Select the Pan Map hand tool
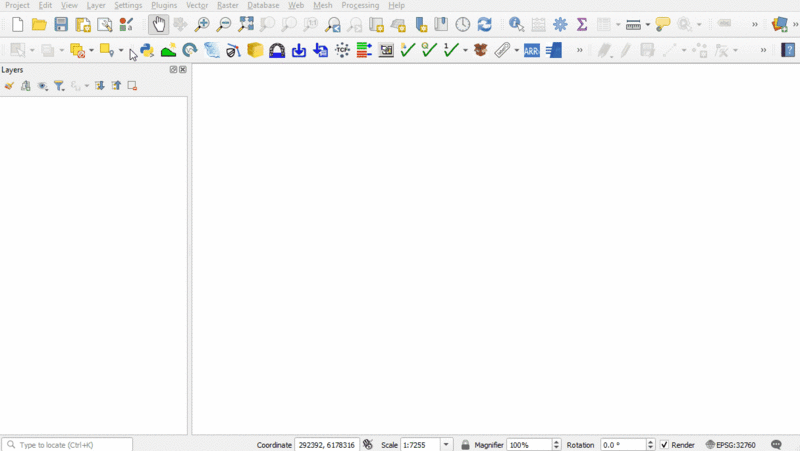Screen dimensions: 800x451 coord(159,25)
